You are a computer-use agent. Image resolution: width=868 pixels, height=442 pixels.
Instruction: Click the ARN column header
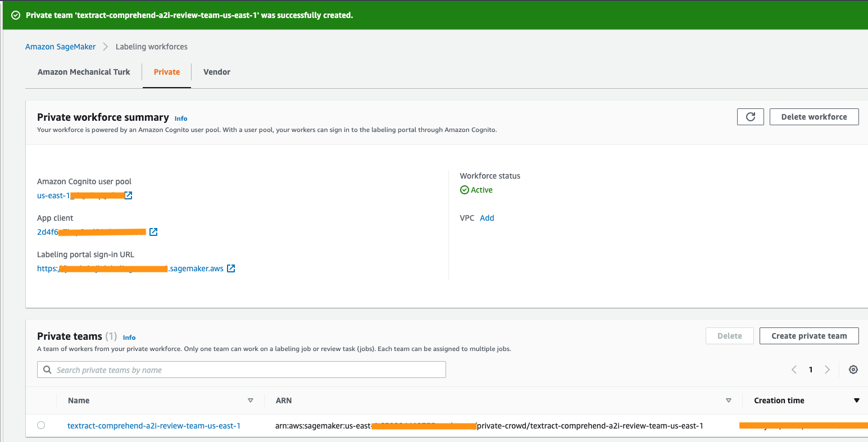pyautogui.click(x=284, y=400)
